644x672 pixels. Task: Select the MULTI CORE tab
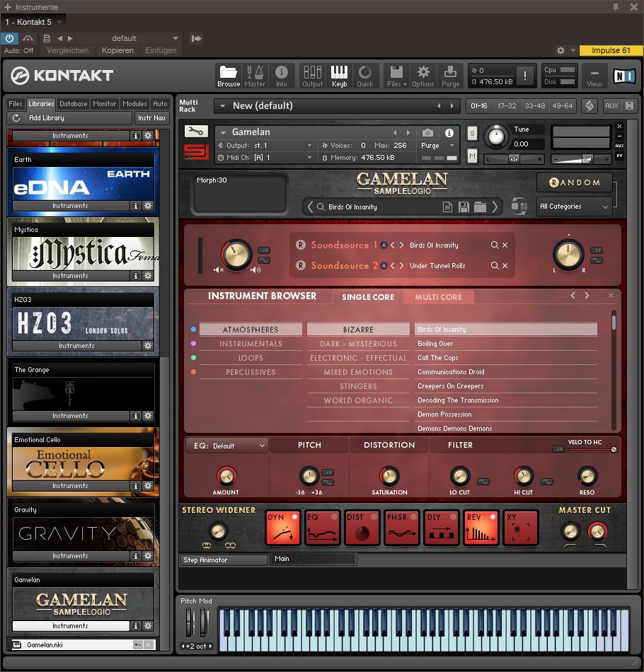(x=439, y=297)
